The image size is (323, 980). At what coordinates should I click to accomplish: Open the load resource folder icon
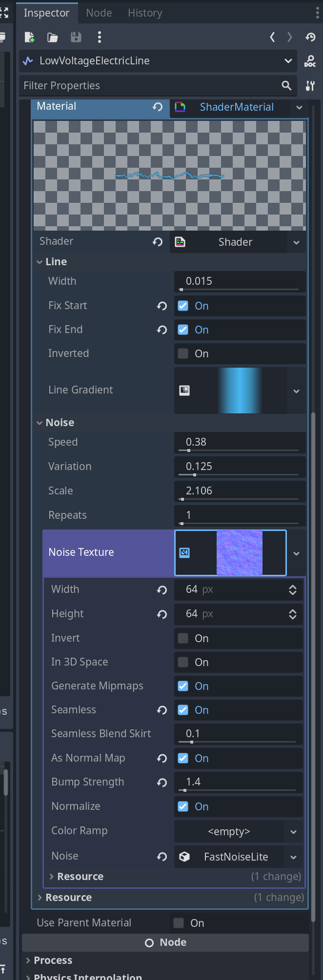tap(52, 37)
